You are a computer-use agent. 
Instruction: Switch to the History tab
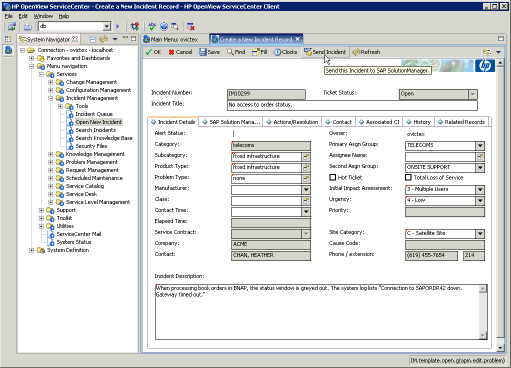(418, 122)
